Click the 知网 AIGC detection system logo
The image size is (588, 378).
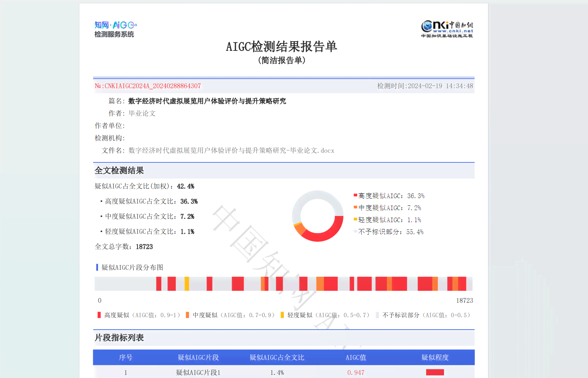(x=115, y=29)
